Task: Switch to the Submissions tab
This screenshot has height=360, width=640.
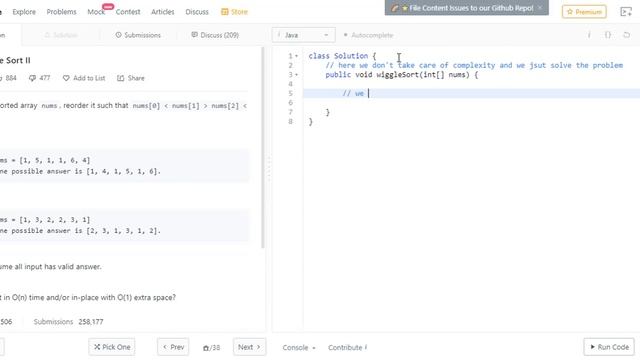Action: (x=138, y=35)
